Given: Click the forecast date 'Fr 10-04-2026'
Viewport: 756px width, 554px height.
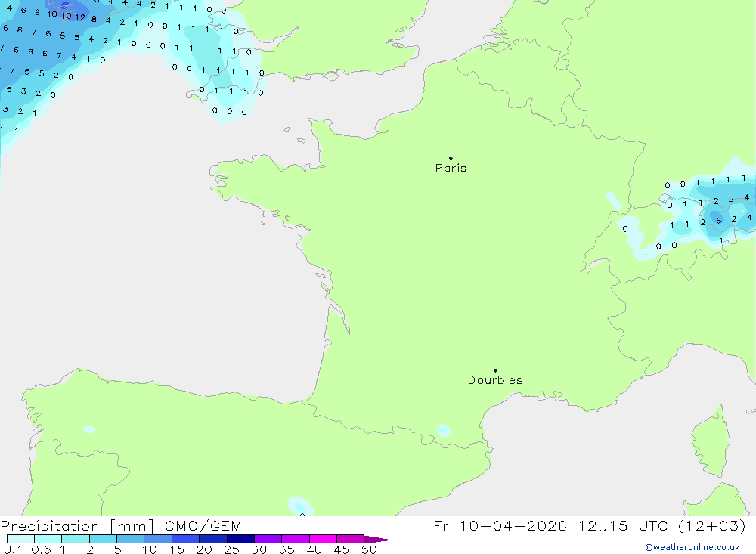Looking at the screenshot, I should 500,525.
